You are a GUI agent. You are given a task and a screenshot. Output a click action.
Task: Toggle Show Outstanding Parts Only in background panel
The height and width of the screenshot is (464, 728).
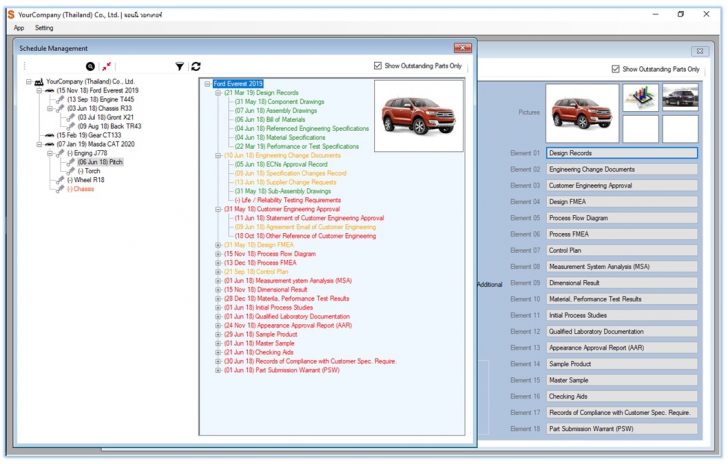(615, 69)
